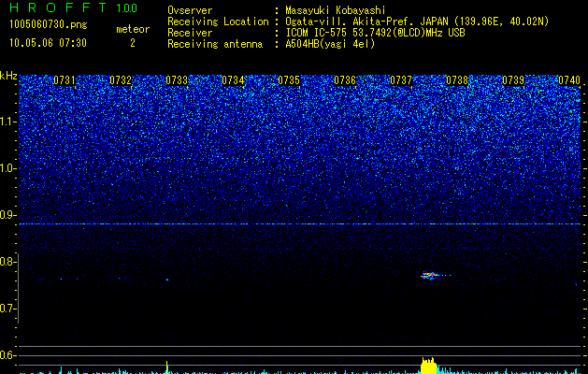Click the 0739 time marker
588x374 pixels.
coord(513,80)
